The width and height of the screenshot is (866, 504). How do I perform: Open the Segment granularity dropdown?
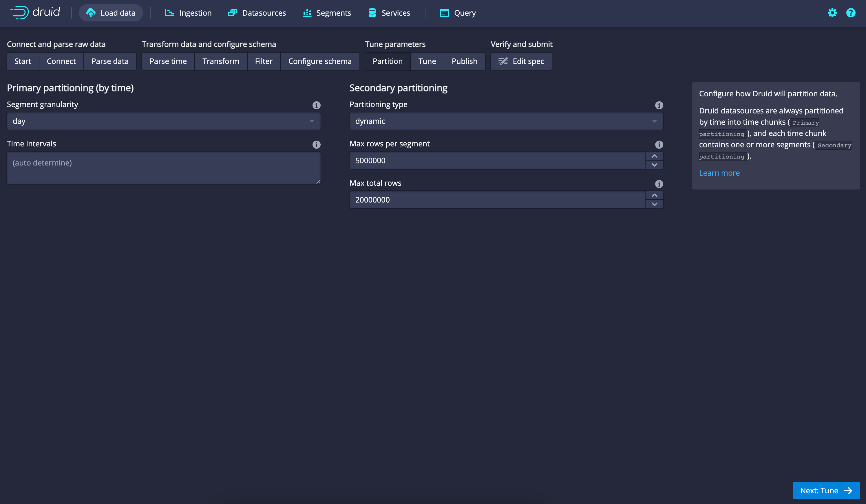point(164,121)
